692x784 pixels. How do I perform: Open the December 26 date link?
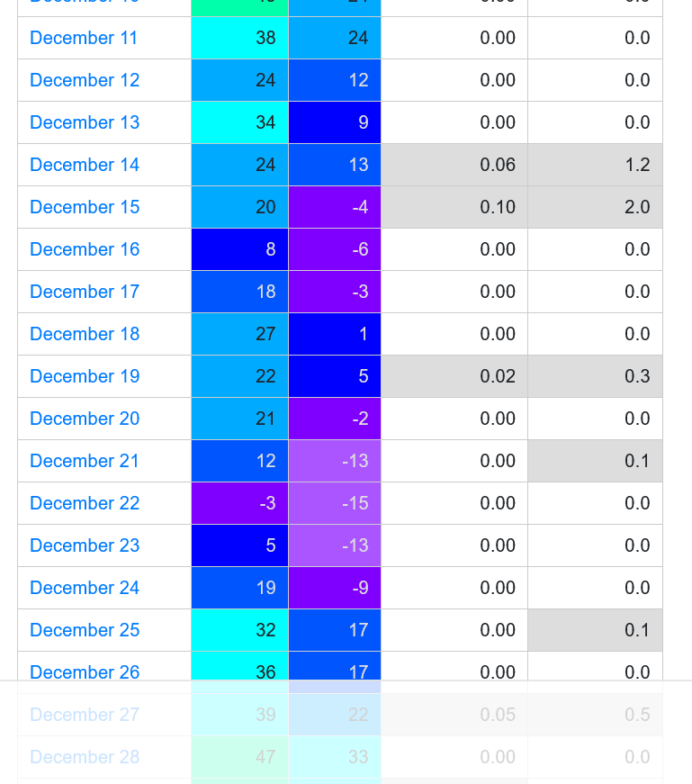pyautogui.click(x=85, y=671)
